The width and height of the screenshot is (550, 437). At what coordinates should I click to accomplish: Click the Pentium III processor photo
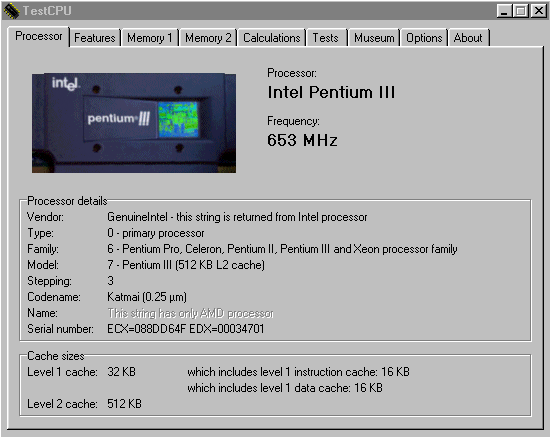(134, 123)
